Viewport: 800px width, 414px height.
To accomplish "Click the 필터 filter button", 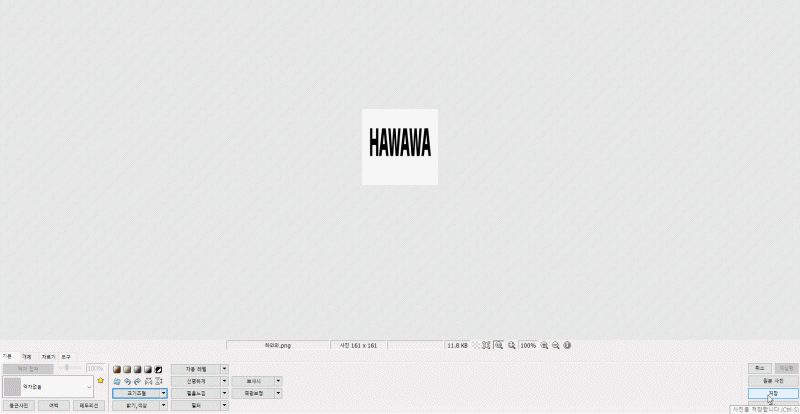I will 196,405.
